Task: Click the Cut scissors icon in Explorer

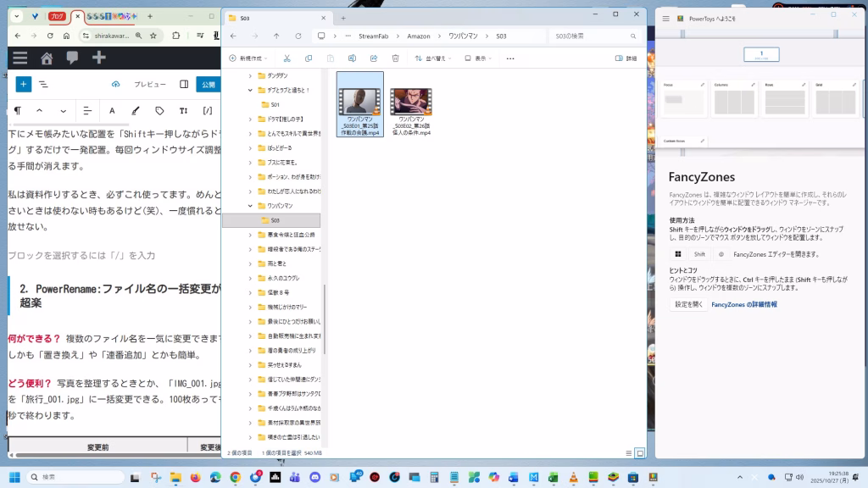Action: [x=287, y=58]
